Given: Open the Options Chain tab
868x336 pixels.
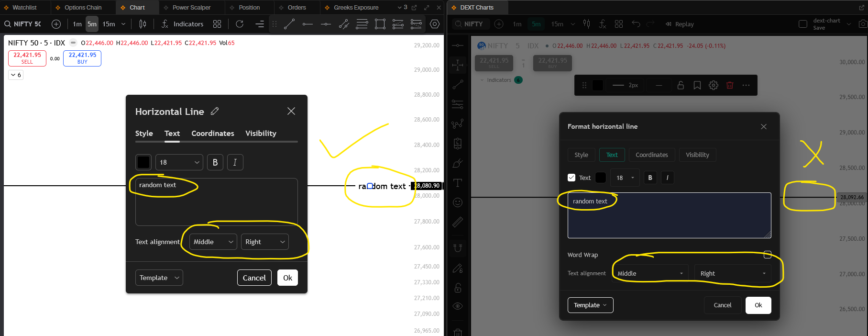Looking at the screenshot, I should (83, 8).
